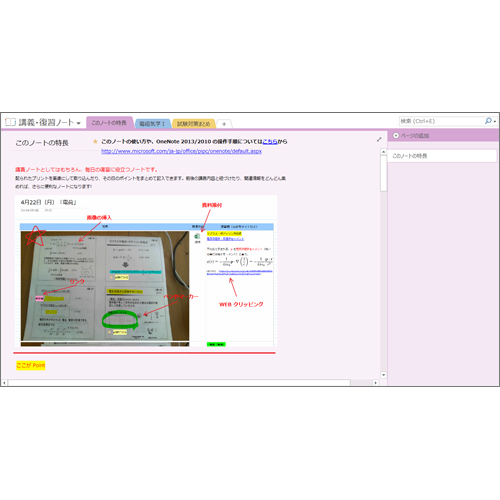Expand the page to full view with the arrow icon

pos(379,139)
